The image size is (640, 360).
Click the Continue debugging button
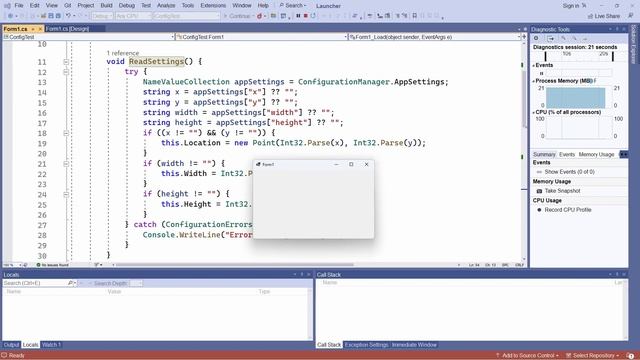(x=237, y=16)
